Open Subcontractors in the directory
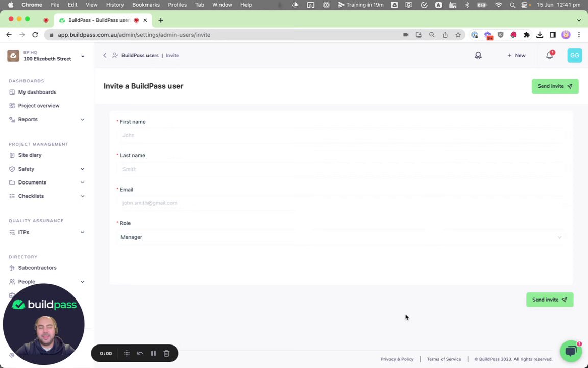588x368 pixels. tap(37, 268)
